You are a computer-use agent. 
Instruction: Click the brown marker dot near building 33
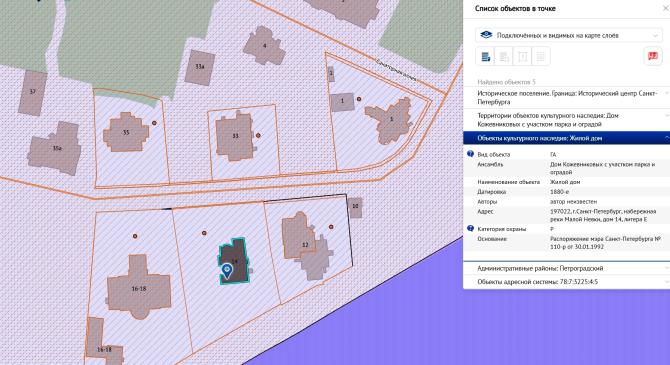[x=258, y=135]
